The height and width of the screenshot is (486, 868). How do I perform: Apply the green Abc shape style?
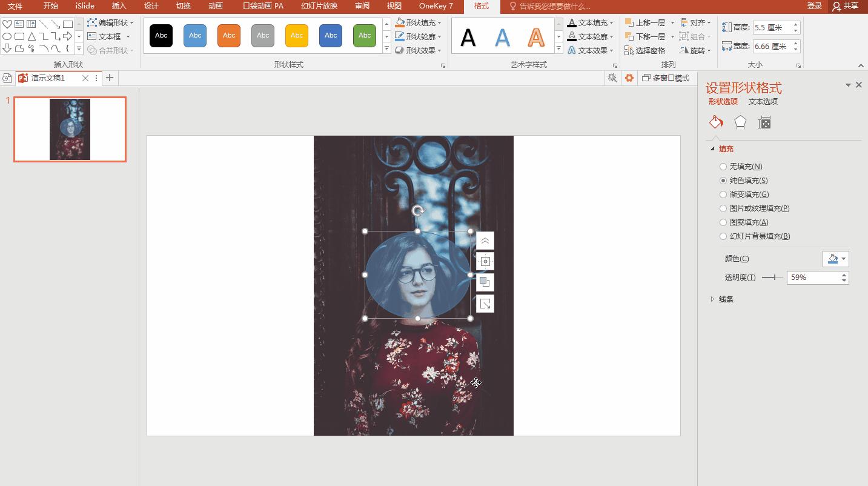(x=365, y=35)
